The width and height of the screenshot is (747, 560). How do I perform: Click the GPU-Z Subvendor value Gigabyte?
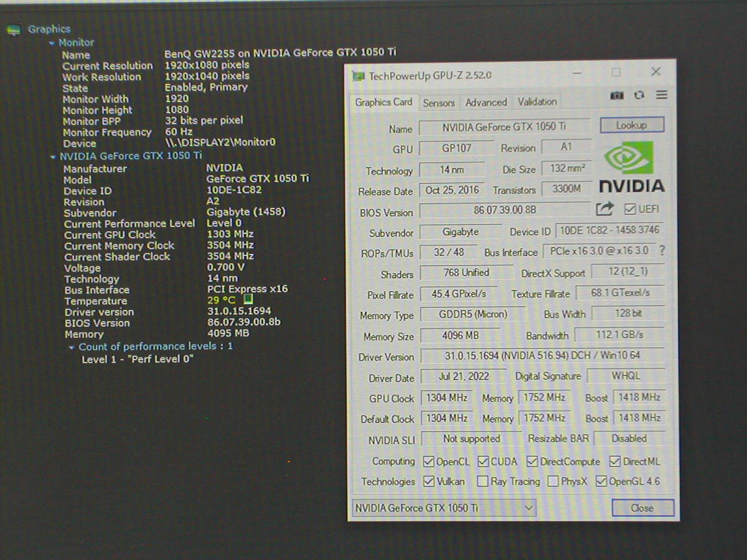click(461, 231)
